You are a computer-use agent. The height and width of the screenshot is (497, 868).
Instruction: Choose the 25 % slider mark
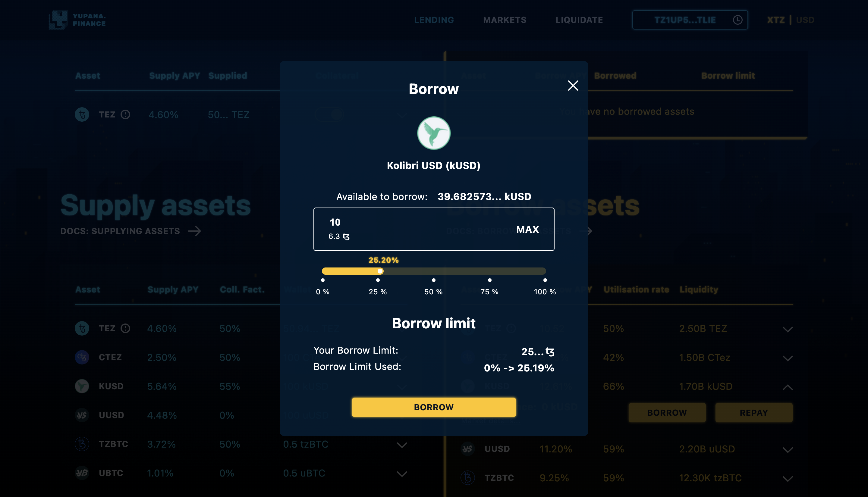tap(378, 280)
